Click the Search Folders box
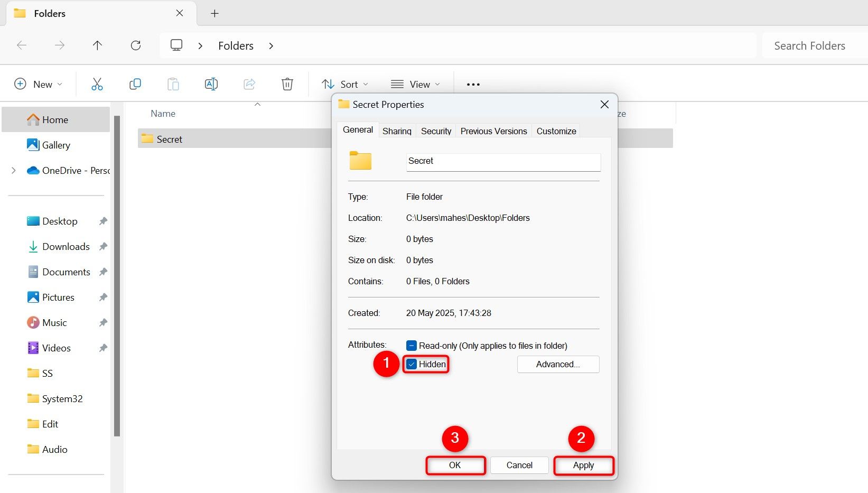868x493 pixels. coord(815,46)
